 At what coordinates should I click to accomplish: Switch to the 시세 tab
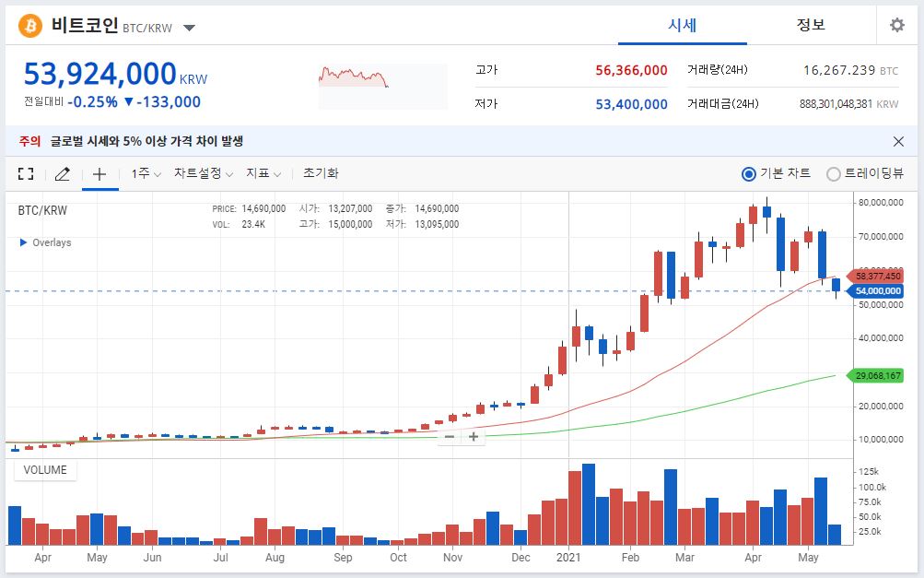coord(683,25)
